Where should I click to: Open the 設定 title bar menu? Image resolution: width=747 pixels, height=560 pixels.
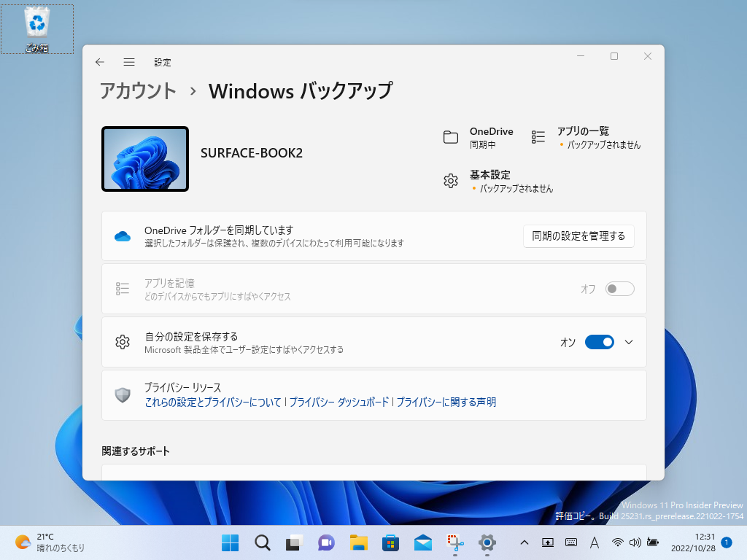tap(163, 62)
